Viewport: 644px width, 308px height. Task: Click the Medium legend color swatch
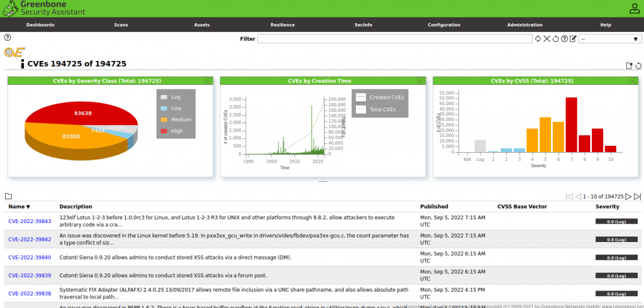(x=164, y=120)
